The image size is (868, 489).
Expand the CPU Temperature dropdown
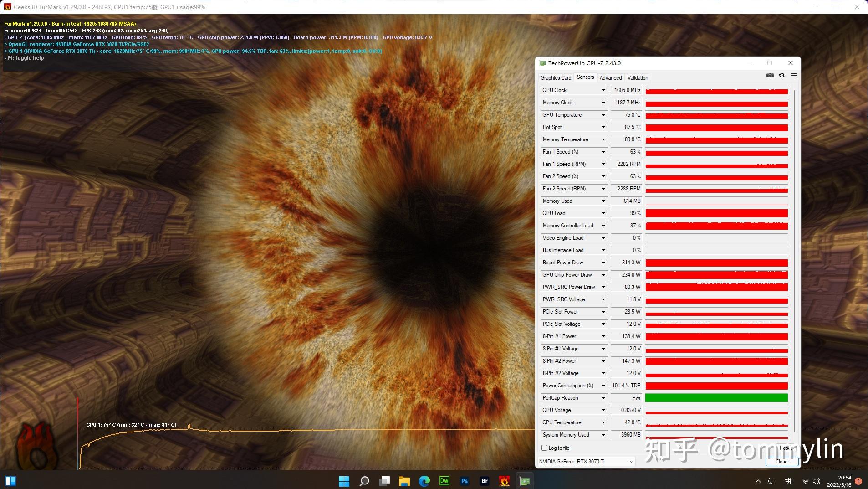(603, 422)
